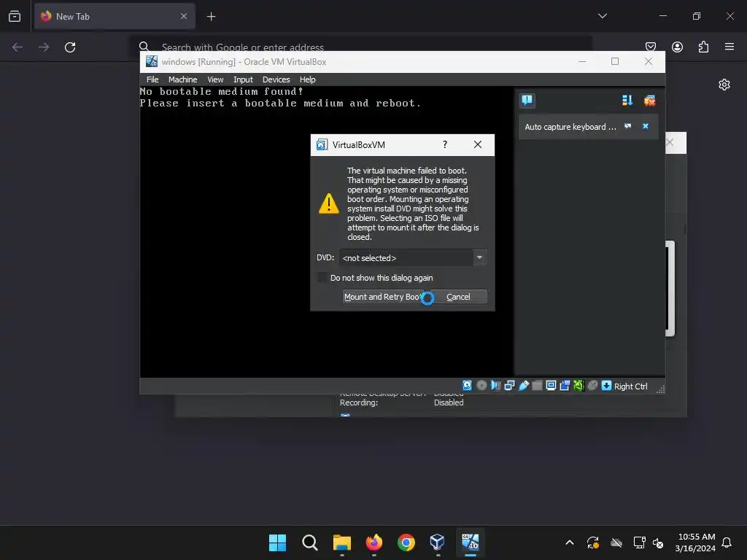Click the USB devices icon in VM status bar

click(523, 386)
